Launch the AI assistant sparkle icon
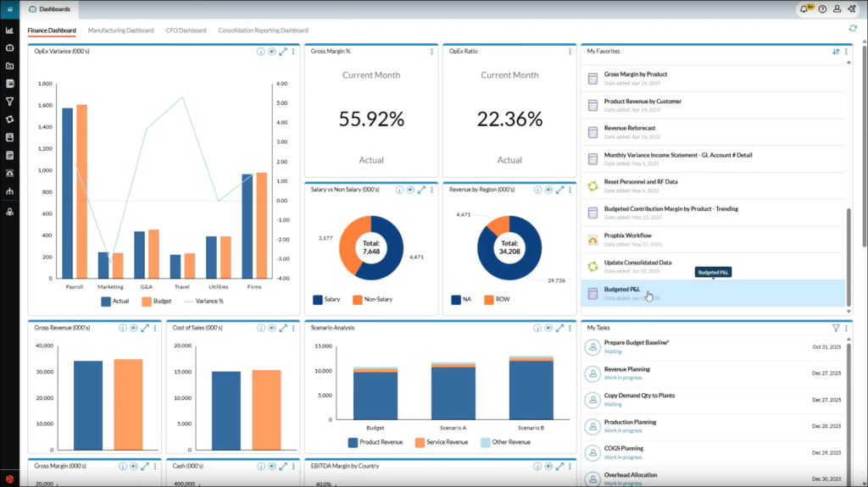The width and height of the screenshot is (868, 487). pos(854,9)
